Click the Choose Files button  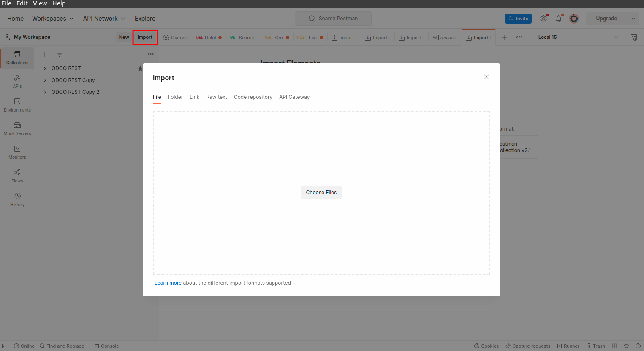pyautogui.click(x=321, y=193)
